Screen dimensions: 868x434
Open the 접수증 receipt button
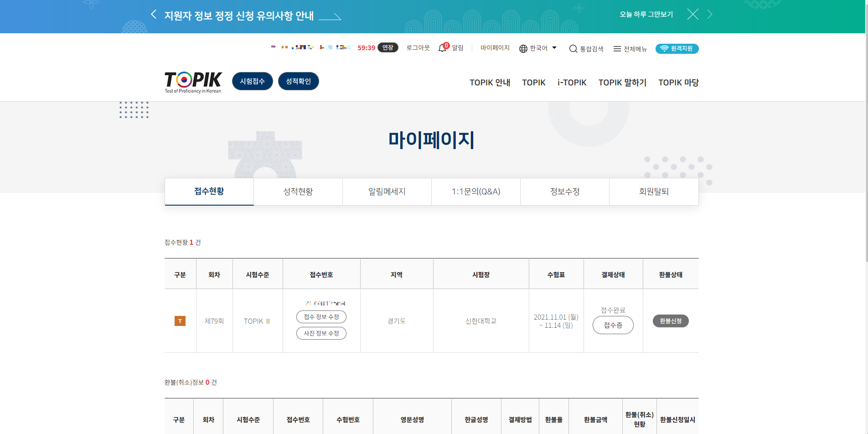[x=613, y=325]
